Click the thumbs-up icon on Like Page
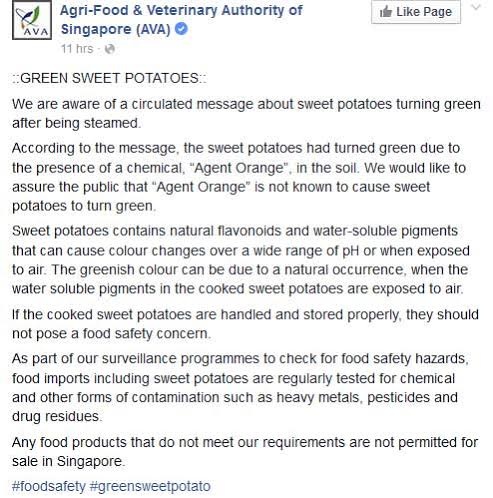Image resolution: width=493 pixels, height=498 pixels. 386,12
